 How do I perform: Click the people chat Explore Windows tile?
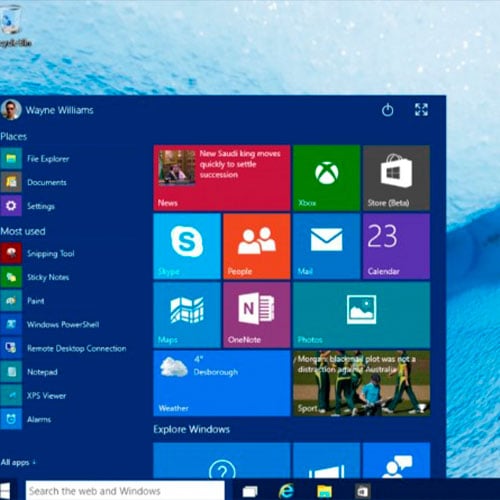[x=396, y=461]
